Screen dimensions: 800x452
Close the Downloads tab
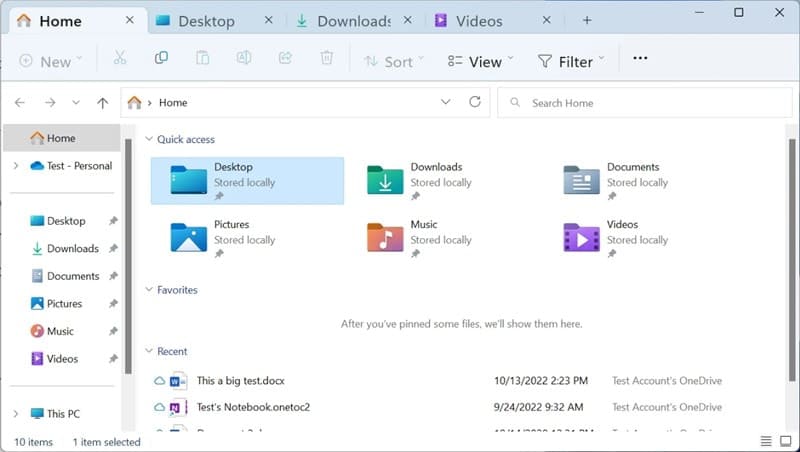coord(407,20)
